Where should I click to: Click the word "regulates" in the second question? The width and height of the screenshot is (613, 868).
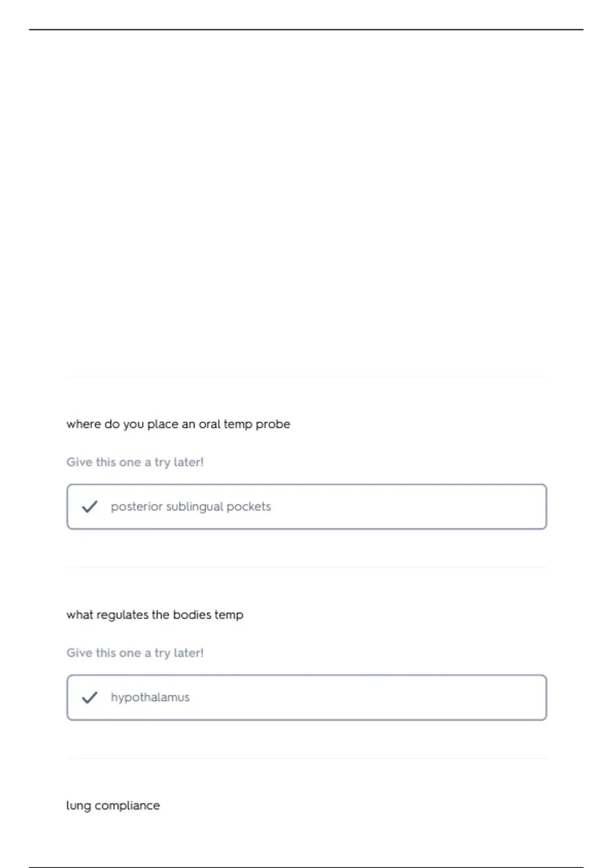click(122, 615)
